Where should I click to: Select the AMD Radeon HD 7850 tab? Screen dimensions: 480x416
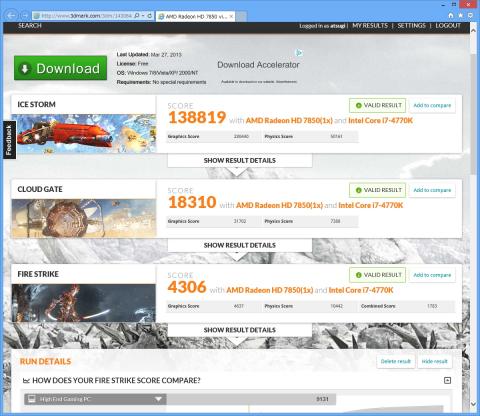(x=195, y=16)
